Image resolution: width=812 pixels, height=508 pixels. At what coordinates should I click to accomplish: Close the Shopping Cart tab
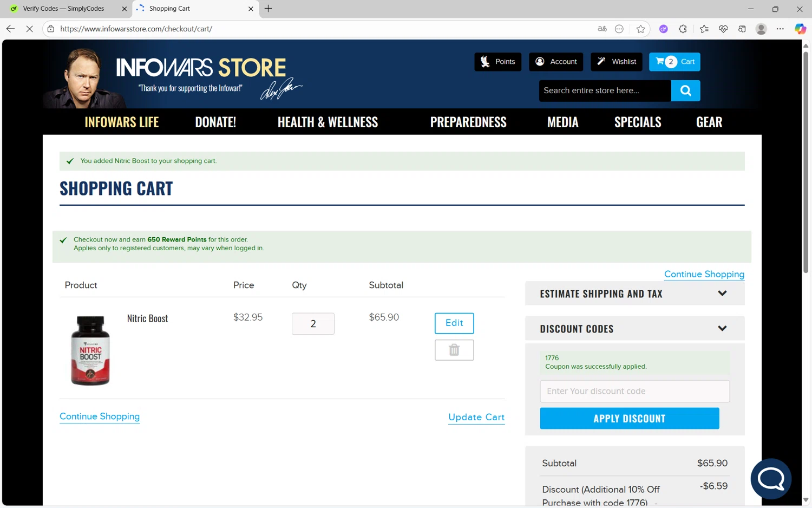point(251,9)
